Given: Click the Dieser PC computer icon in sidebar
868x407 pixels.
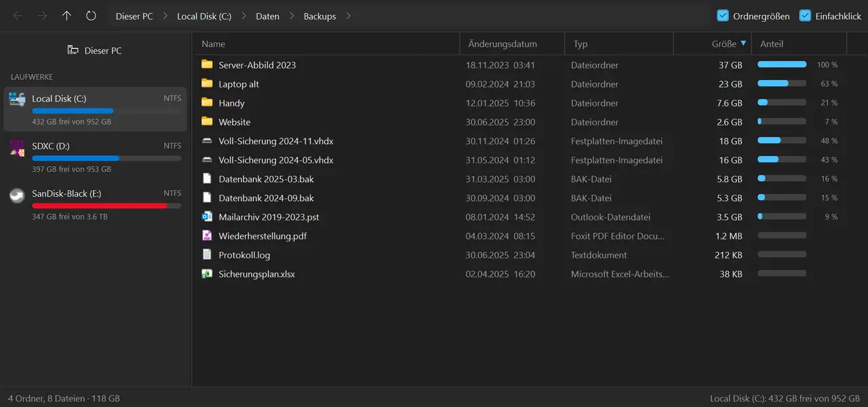Looking at the screenshot, I should 73,50.
